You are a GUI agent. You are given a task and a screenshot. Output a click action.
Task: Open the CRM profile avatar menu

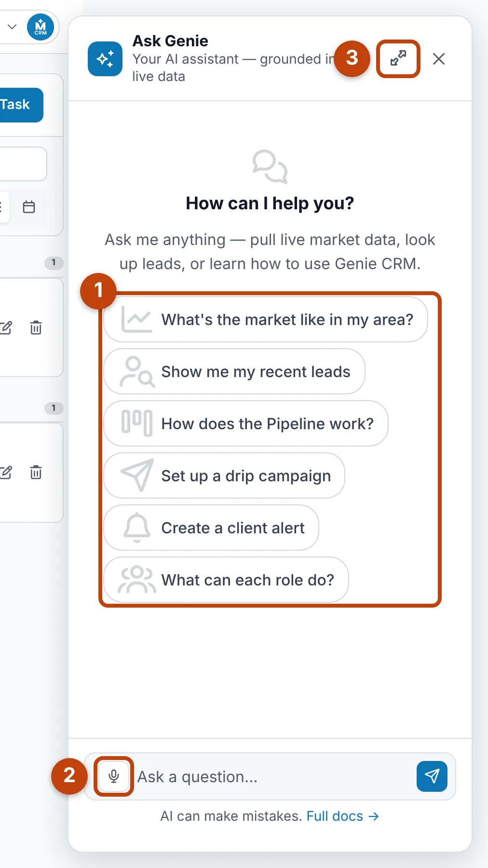tap(41, 27)
